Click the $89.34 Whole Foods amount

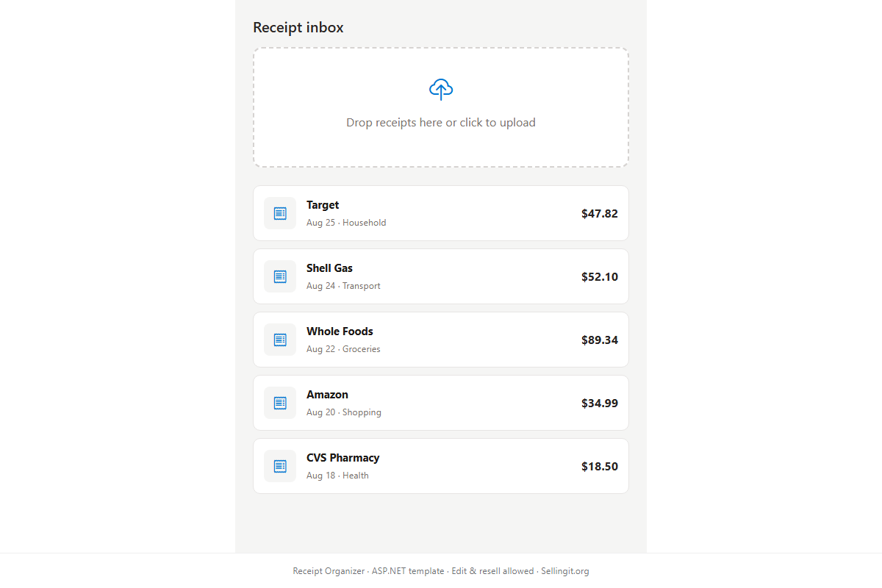[x=600, y=340]
